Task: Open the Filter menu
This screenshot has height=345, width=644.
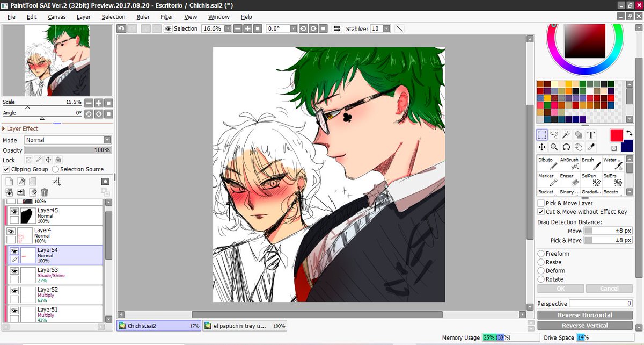Action: (x=167, y=17)
